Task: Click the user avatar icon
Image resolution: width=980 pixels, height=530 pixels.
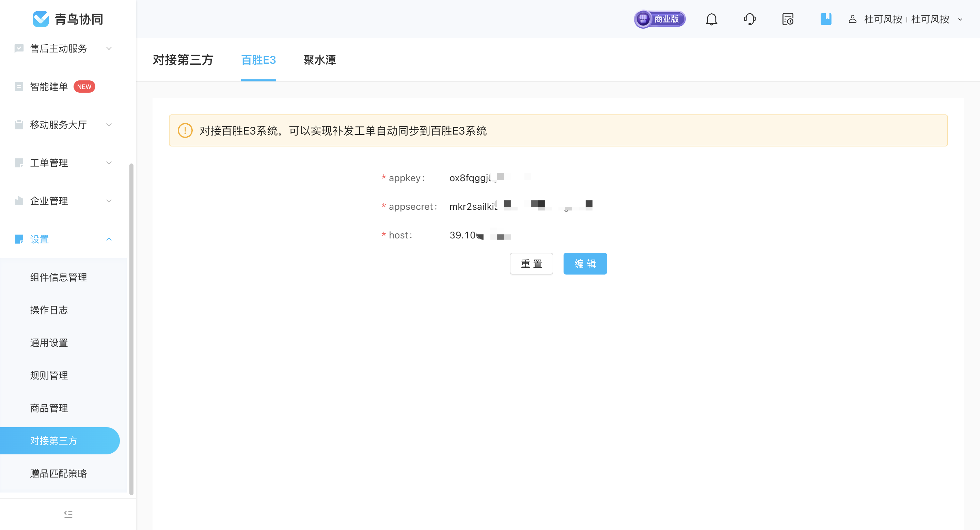Action: (853, 19)
